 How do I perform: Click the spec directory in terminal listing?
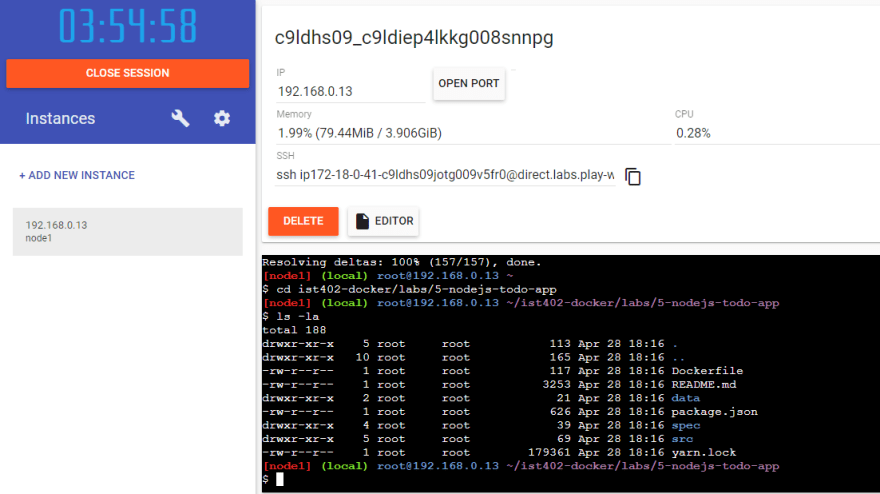tap(686, 425)
